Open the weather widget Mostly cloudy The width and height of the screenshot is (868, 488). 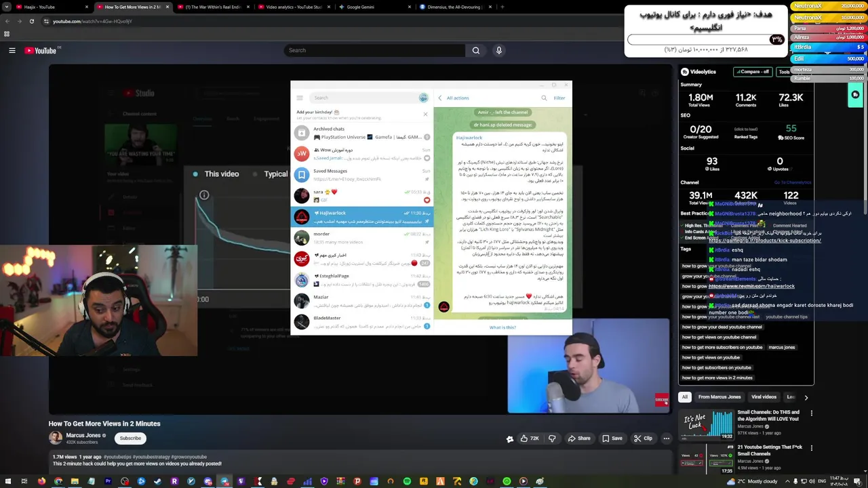pos(752,481)
